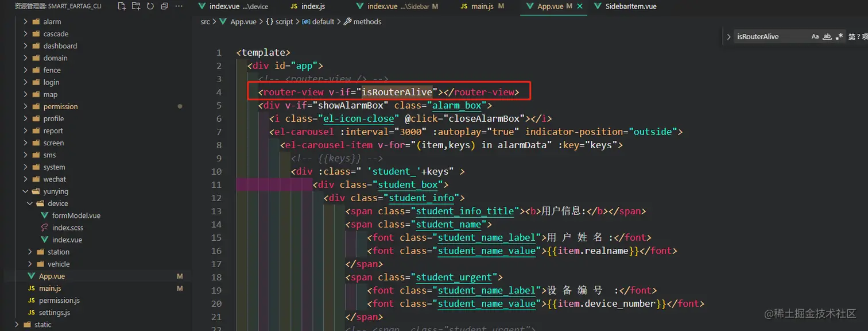
Task: Click line number 11 in gutter
Action: pyautogui.click(x=216, y=184)
